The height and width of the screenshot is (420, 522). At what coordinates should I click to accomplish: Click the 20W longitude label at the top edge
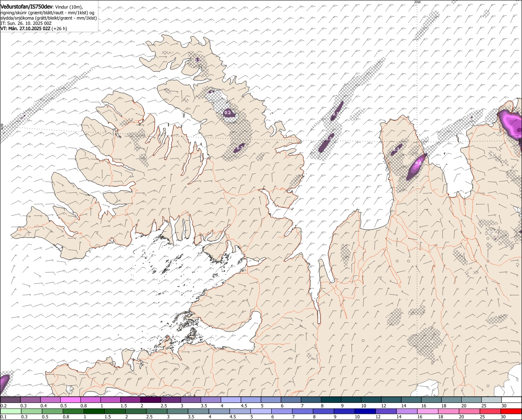pyautogui.click(x=417, y=2)
